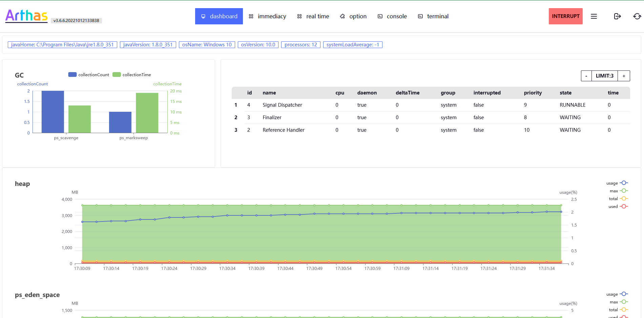Screen dimensions: 644x318
Task: Open the real time tab
Action: 313,16
